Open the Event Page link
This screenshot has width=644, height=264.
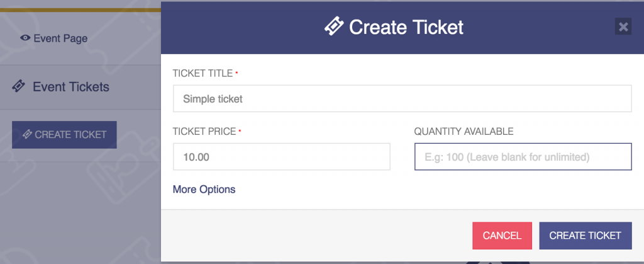pos(60,38)
